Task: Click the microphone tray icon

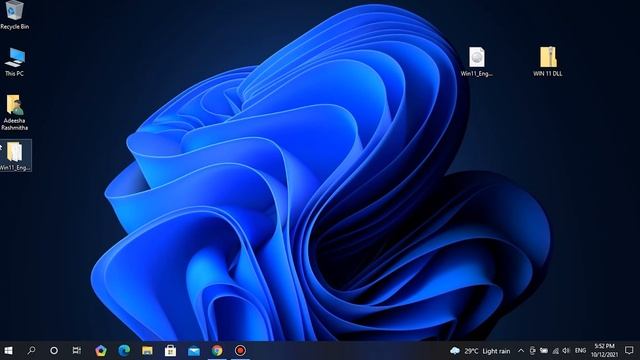Action: (x=532, y=351)
